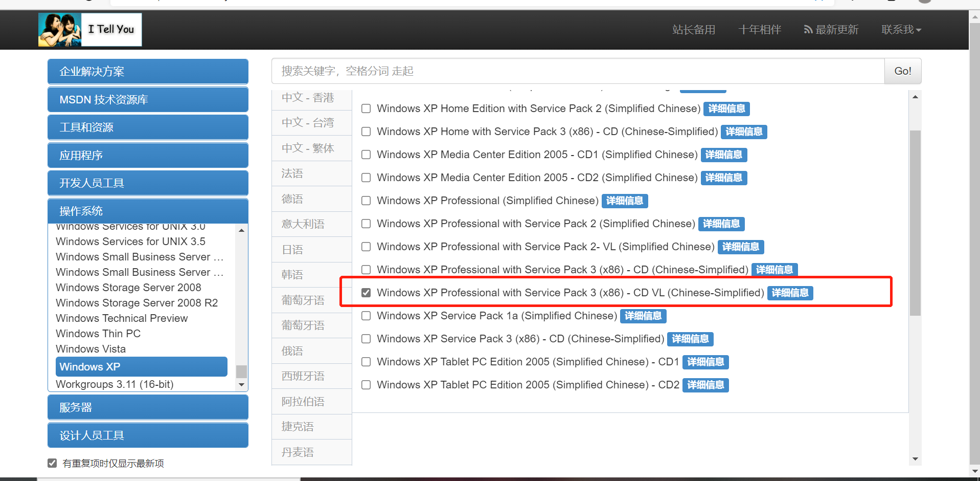Check XP Professional Service Pack 2- VL box
The image size is (980, 481).
[x=366, y=247]
